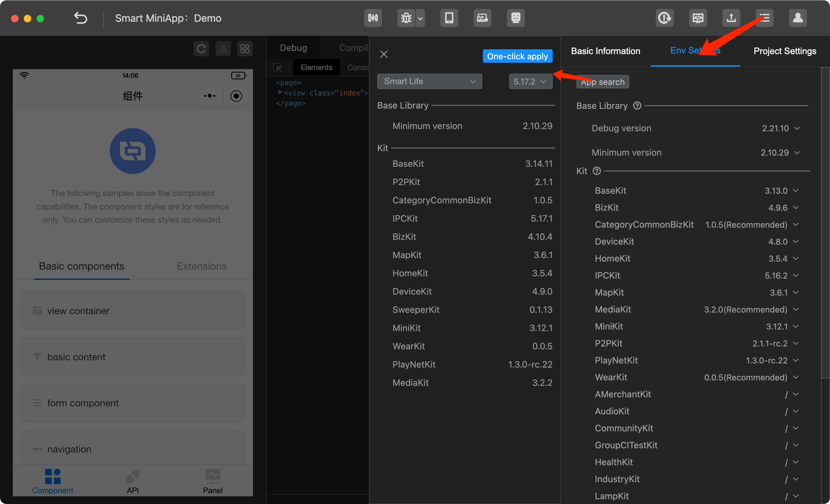The height and width of the screenshot is (504, 830).
Task: Click the waveform equalizer toolbar icon
Action: [x=373, y=18]
